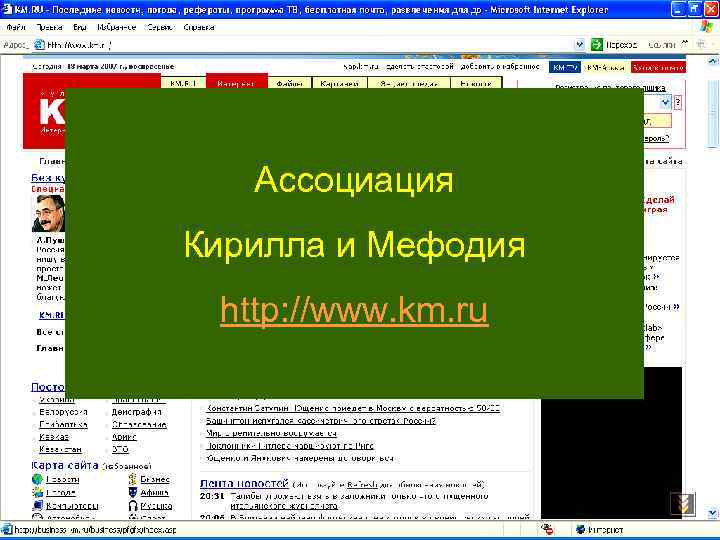Click the blue KM-TV button
Viewport: 720px width, 540px height.
point(565,67)
